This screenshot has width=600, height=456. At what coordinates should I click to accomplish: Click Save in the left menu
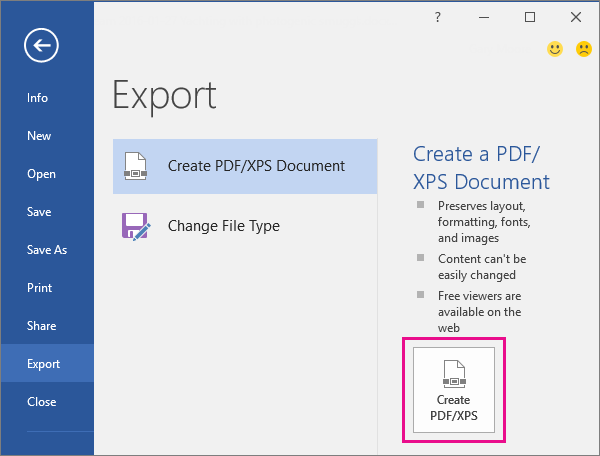click(39, 212)
